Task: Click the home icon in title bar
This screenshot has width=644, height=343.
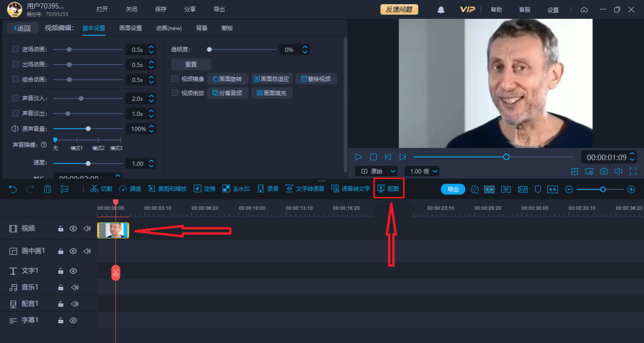Action: 584,10
